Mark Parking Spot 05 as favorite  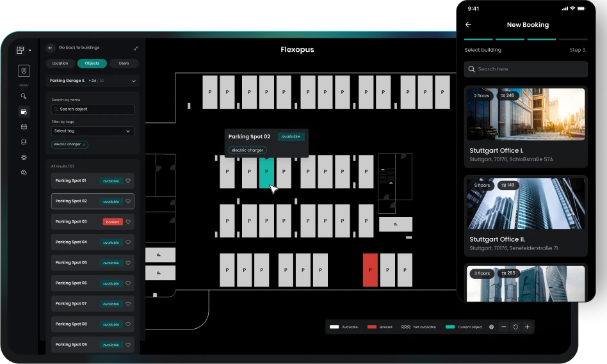click(x=128, y=263)
